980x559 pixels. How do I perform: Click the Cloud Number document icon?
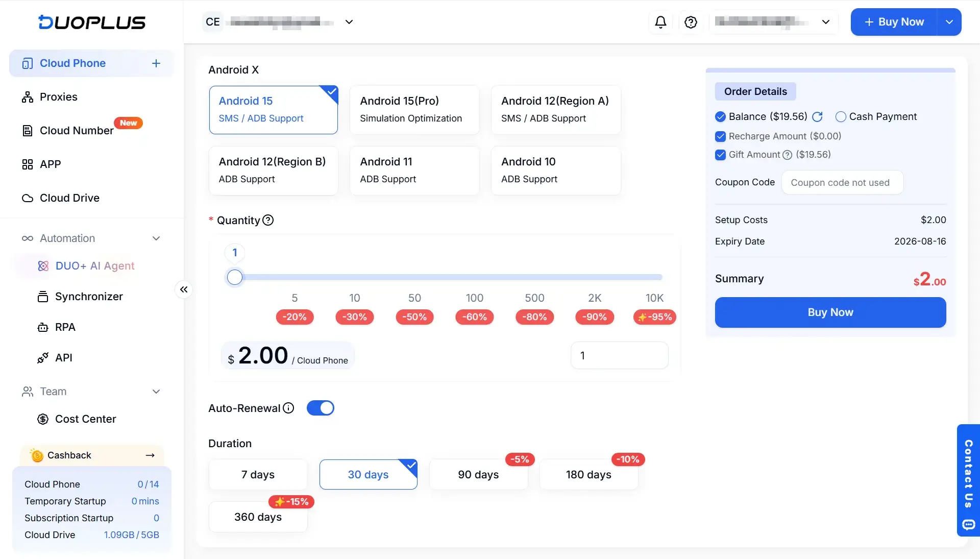point(28,131)
